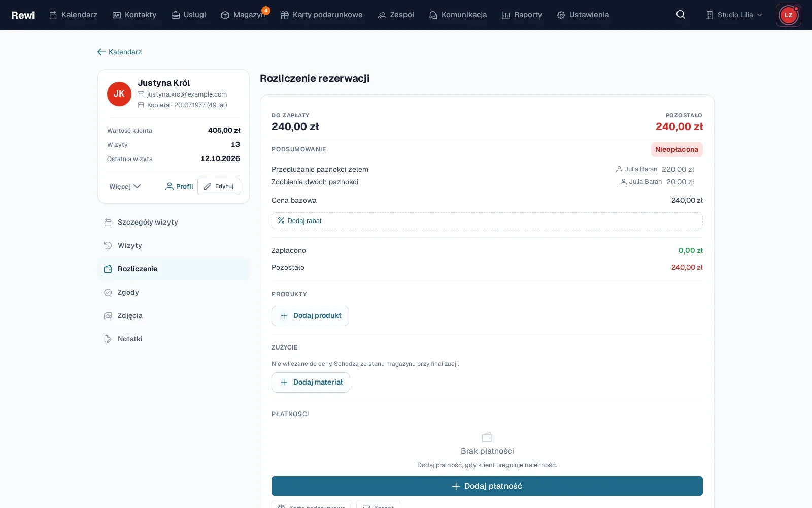
Task: Select Wizyty in the sidebar
Action: tap(174, 245)
